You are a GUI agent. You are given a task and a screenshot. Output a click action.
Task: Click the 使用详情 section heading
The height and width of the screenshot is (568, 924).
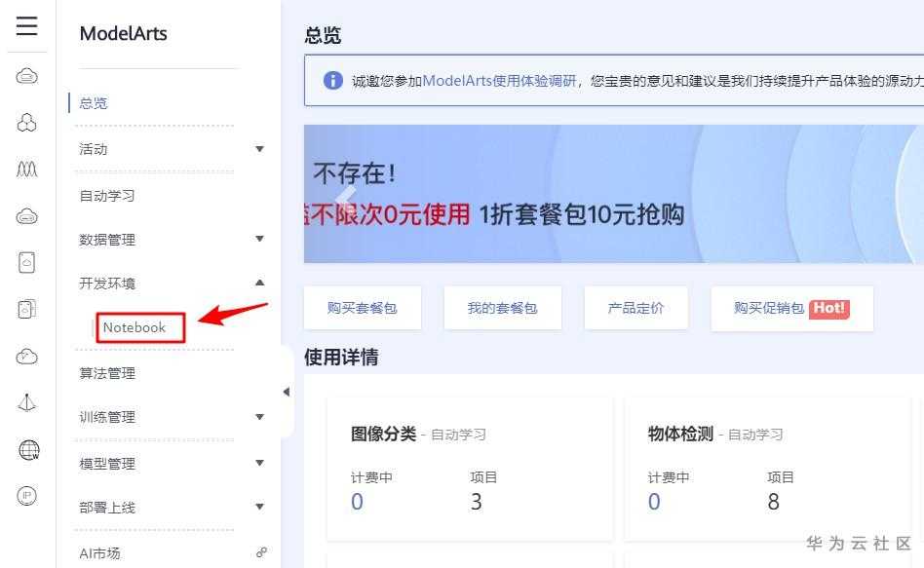[x=341, y=357]
